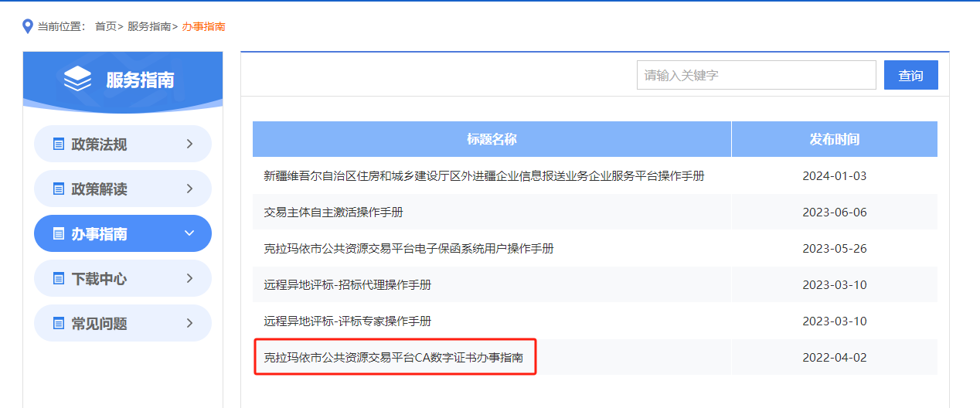
Task: Open 服务指南 breadcrumb link
Action: [x=148, y=26]
